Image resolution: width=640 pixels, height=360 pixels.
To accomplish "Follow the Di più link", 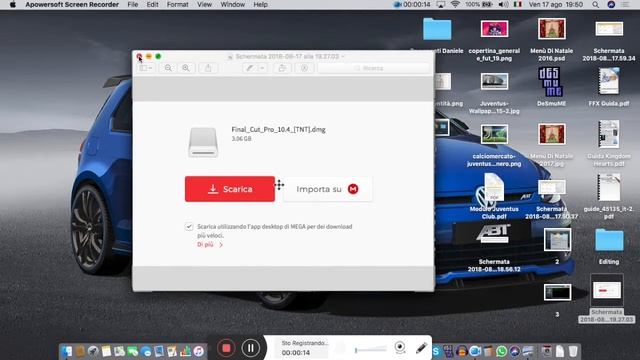I will click(210, 244).
